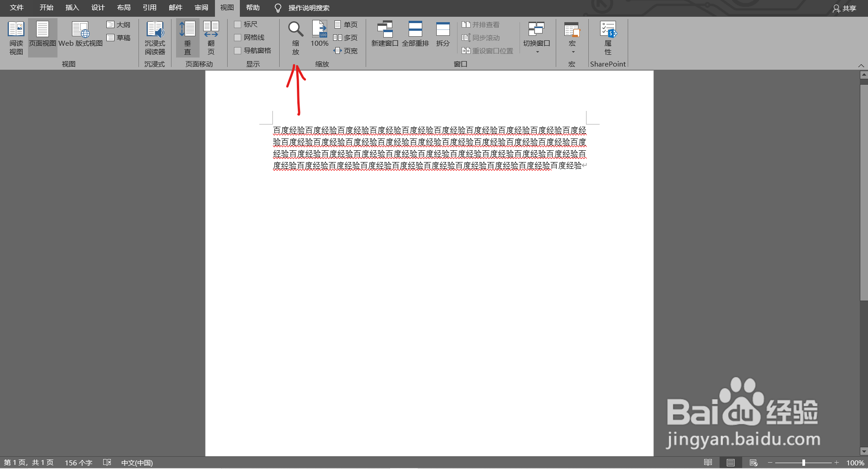Enable the Ruler (标尺) checkbox
Image resolution: width=868 pixels, height=469 pixels.
pos(238,24)
